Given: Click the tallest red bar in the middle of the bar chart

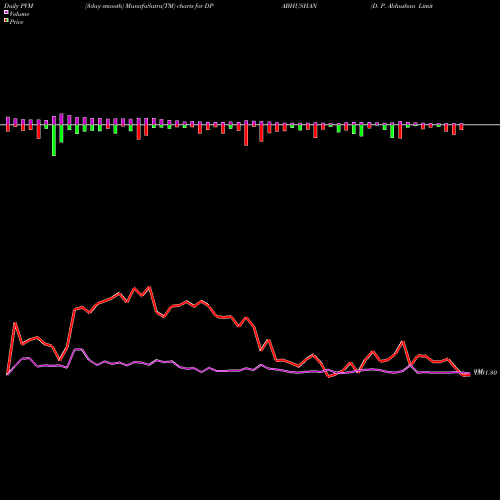Looking at the screenshot, I should (x=246, y=135).
